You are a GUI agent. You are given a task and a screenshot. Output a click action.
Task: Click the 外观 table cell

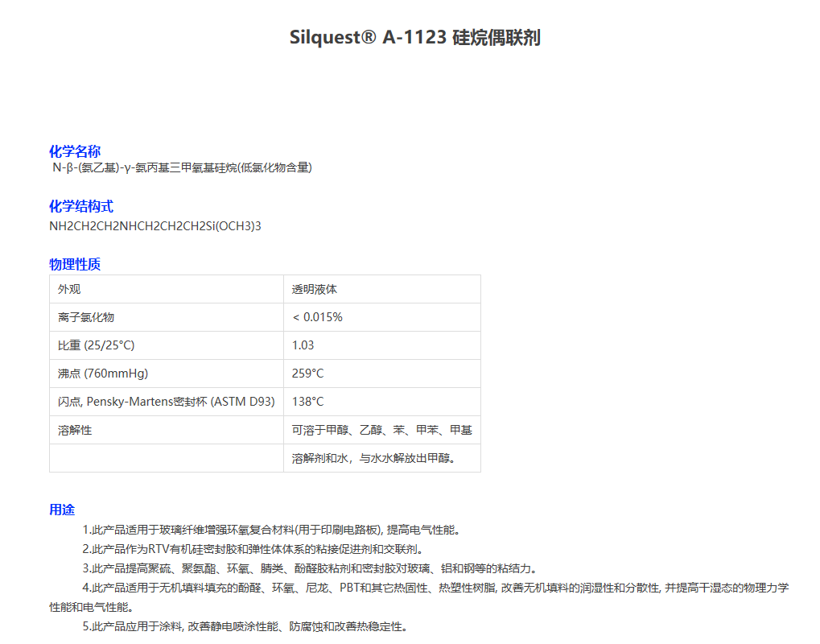click(69, 289)
